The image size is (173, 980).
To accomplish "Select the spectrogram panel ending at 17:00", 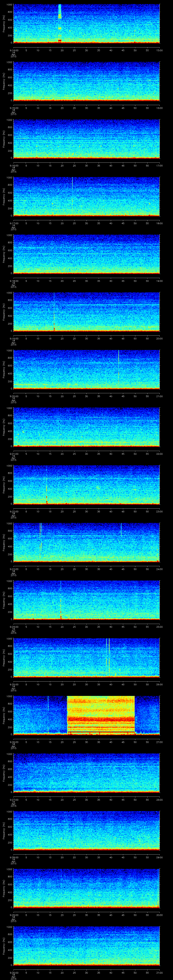I will pyautogui.click(x=87, y=139).
